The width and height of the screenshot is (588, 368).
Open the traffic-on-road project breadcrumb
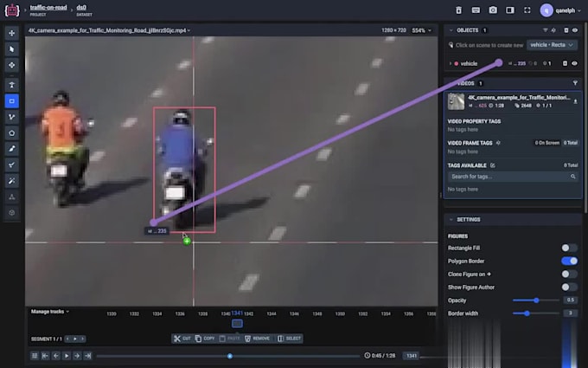pos(48,7)
